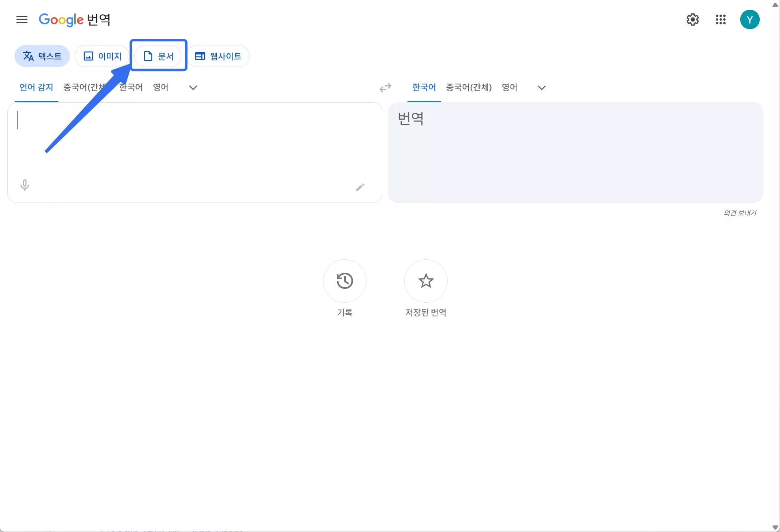Select 영어 as source language

pyautogui.click(x=161, y=87)
